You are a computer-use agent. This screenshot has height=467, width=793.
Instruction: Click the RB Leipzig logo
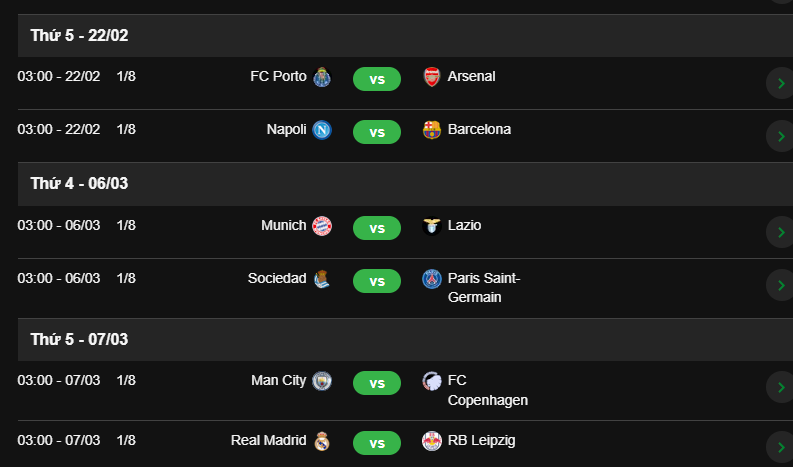[x=431, y=441]
